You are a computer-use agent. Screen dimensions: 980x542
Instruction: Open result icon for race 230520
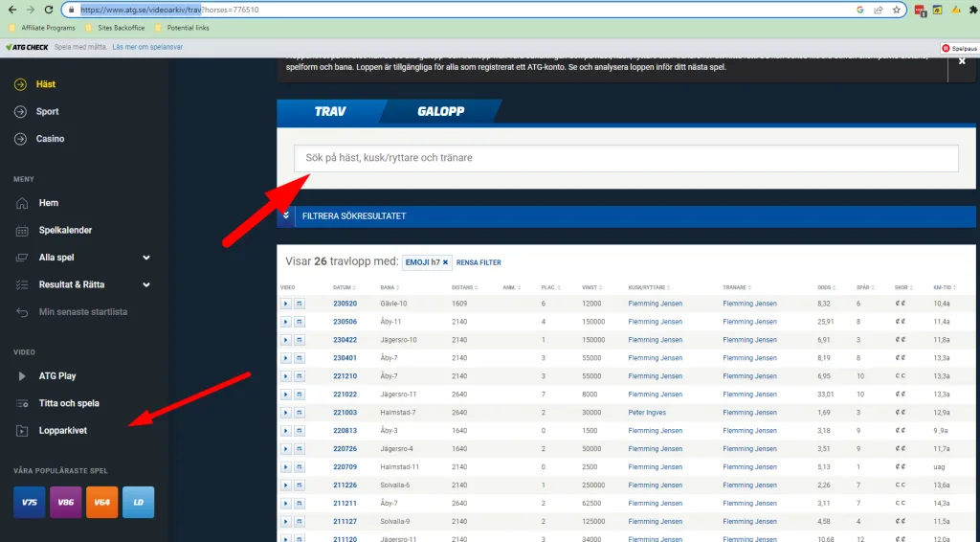click(300, 304)
